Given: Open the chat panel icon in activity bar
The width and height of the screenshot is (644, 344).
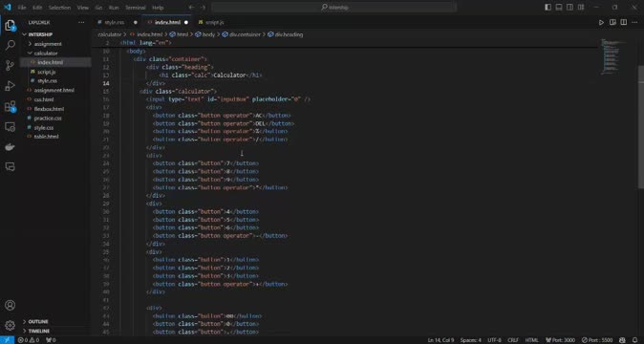Looking at the screenshot, I should point(10,166).
